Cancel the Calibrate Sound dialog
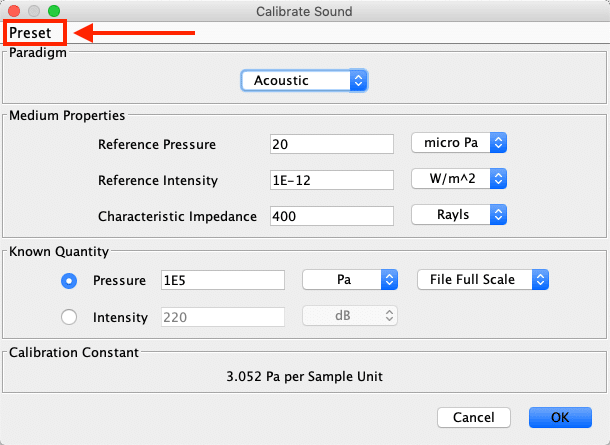 pos(474,417)
